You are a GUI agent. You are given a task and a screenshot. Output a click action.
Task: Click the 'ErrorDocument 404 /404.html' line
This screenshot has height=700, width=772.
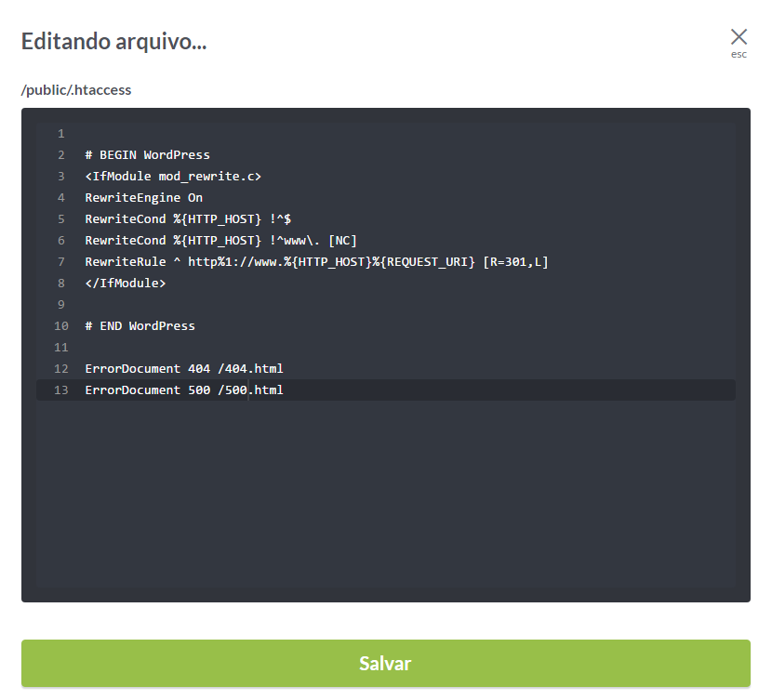point(183,369)
